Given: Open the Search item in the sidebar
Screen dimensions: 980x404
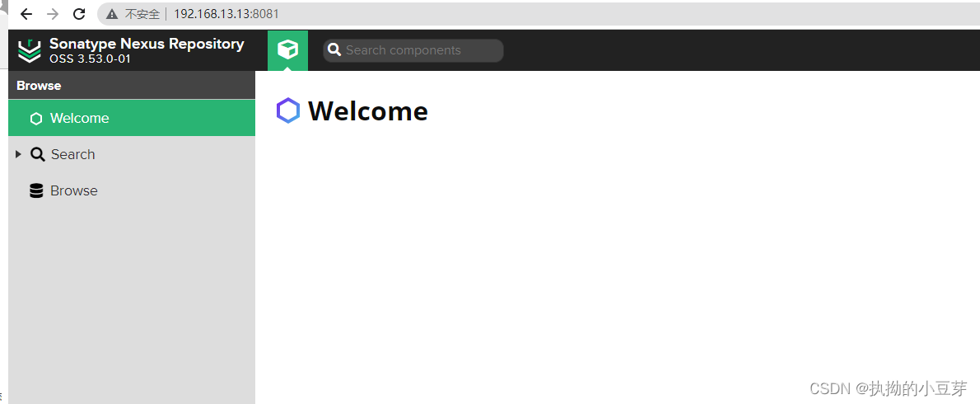Looking at the screenshot, I should (132, 154).
